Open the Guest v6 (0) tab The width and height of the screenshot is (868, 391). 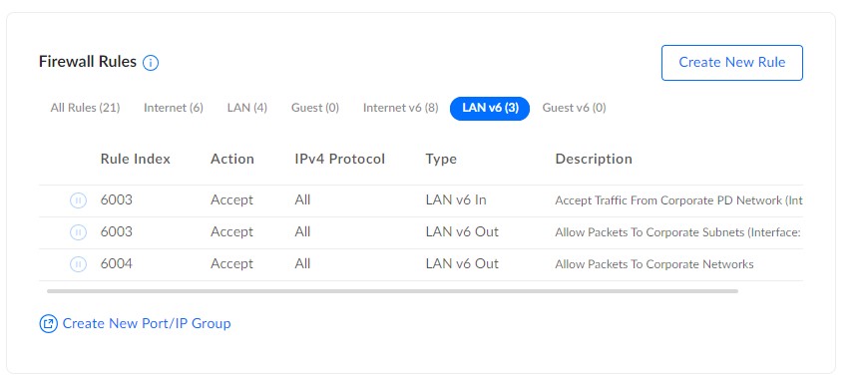(574, 108)
